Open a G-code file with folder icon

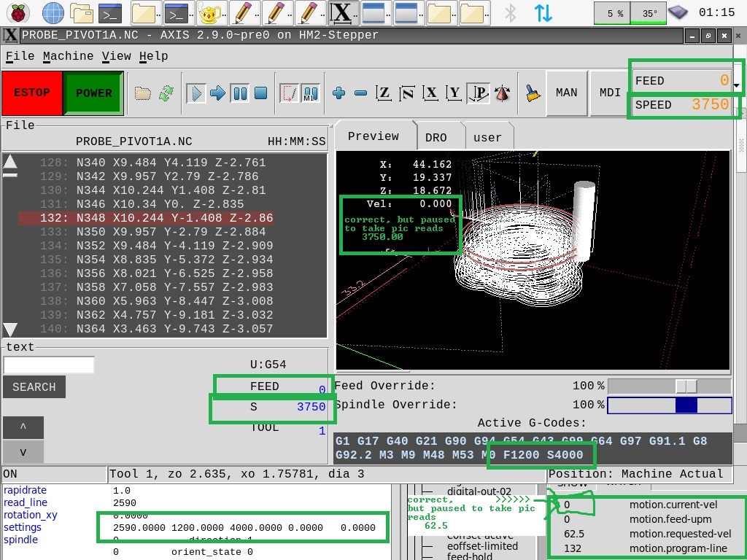[143, 93]
